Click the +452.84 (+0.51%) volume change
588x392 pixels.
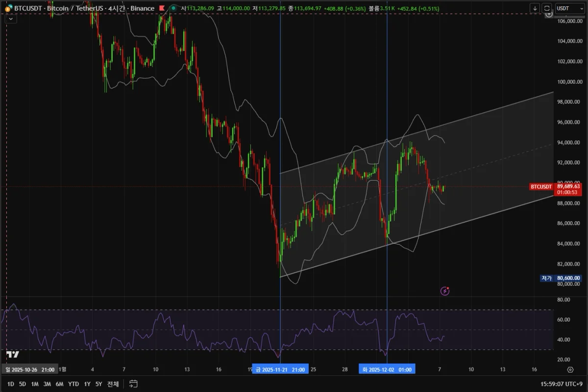coord(418,8)
